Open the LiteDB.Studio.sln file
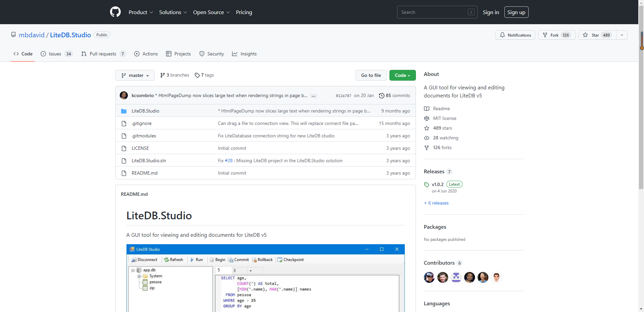Viewport: 644px width, 312px height. click(149, 161)
